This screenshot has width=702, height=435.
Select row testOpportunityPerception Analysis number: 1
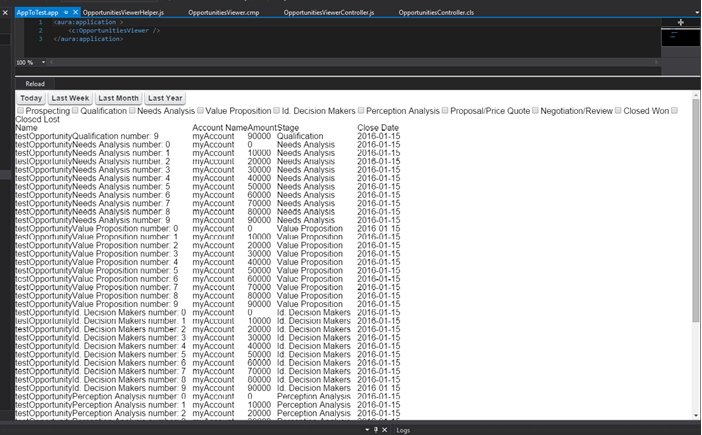click(x=208, y=405)
